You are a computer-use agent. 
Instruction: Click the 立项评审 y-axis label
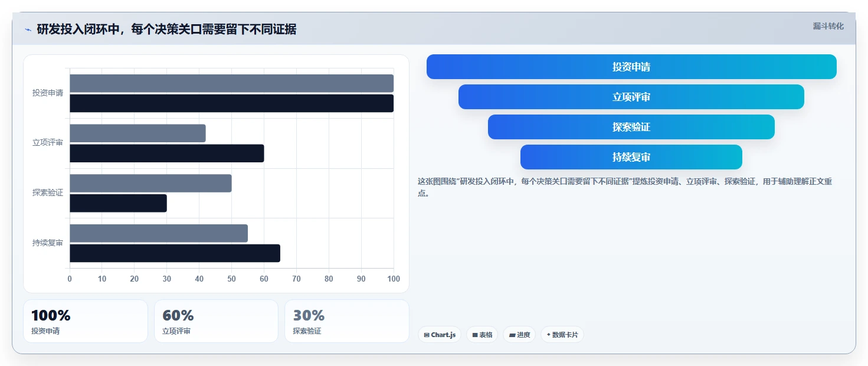tap(48, 143)
